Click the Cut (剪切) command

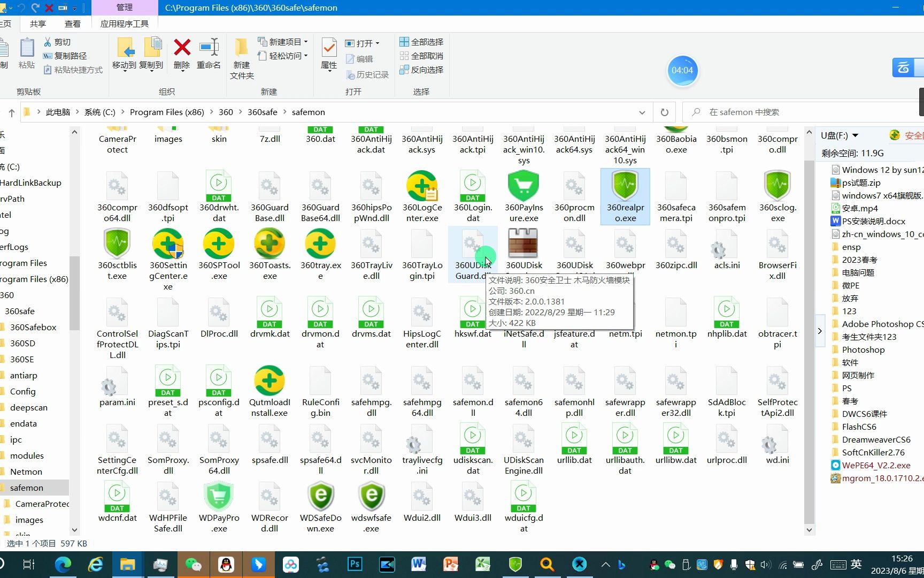click(57, 42)
